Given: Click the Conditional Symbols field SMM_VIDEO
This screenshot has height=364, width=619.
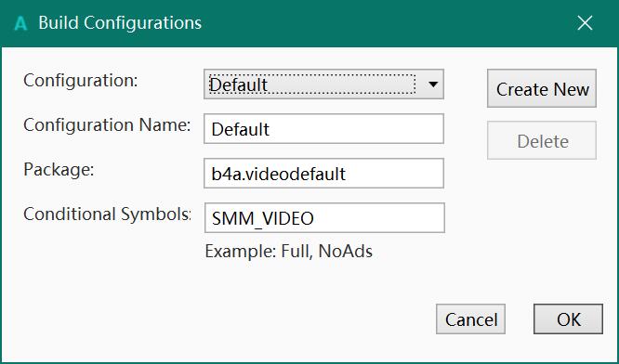Looking at the screenshot, I should coord(324,217).
